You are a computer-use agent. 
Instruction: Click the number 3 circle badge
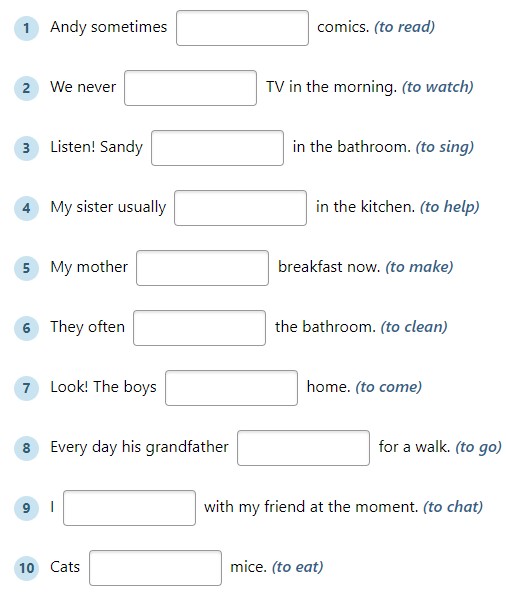pos(26,148)
